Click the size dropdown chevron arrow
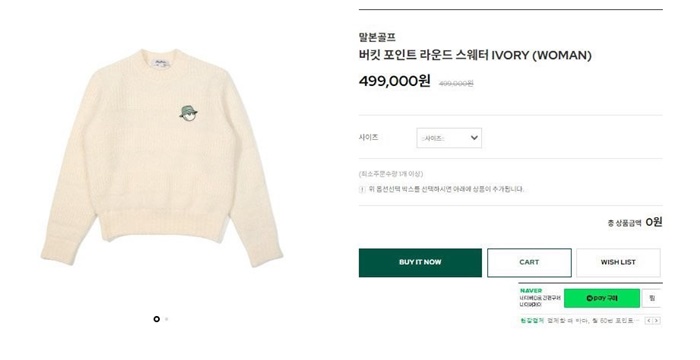This screenshot has width=700, height=360. [x=474, y=138]
